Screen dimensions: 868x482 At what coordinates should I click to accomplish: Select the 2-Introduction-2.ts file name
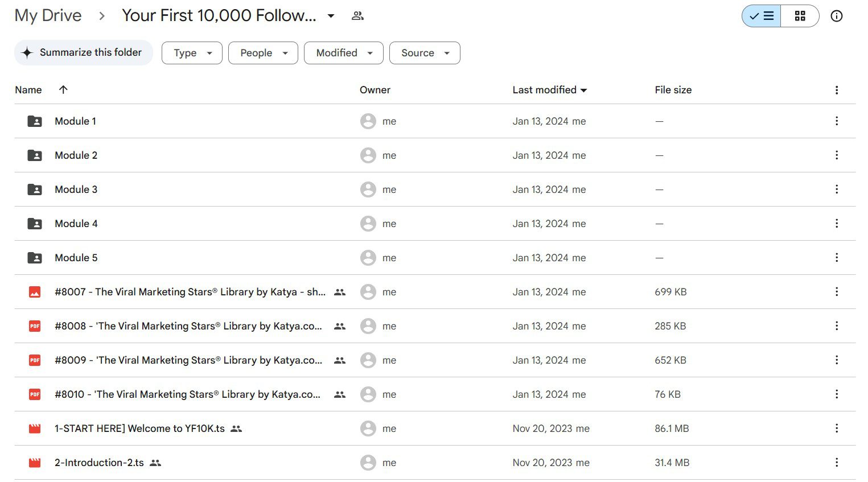click(99, 463)
